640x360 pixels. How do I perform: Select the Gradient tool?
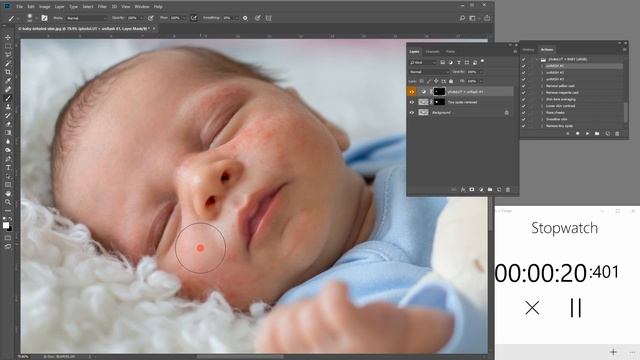8,133
